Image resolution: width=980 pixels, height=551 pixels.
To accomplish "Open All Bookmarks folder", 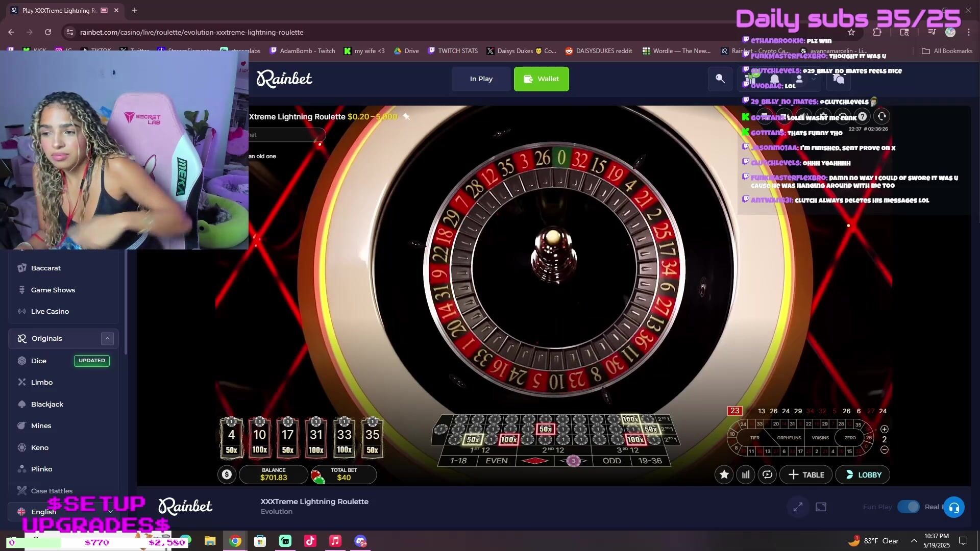I will [x=947, y=51].
